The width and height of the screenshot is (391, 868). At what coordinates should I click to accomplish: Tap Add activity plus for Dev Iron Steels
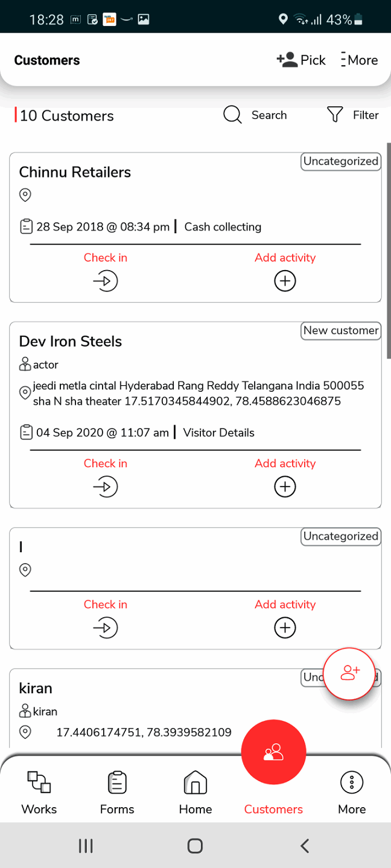click(285, 487)
